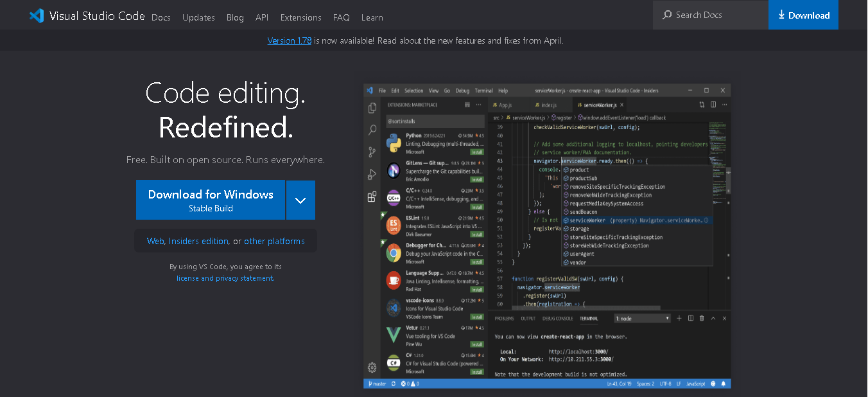868x397 pixels.
Task: Open Learn in the website navigation
Action: 372,17
